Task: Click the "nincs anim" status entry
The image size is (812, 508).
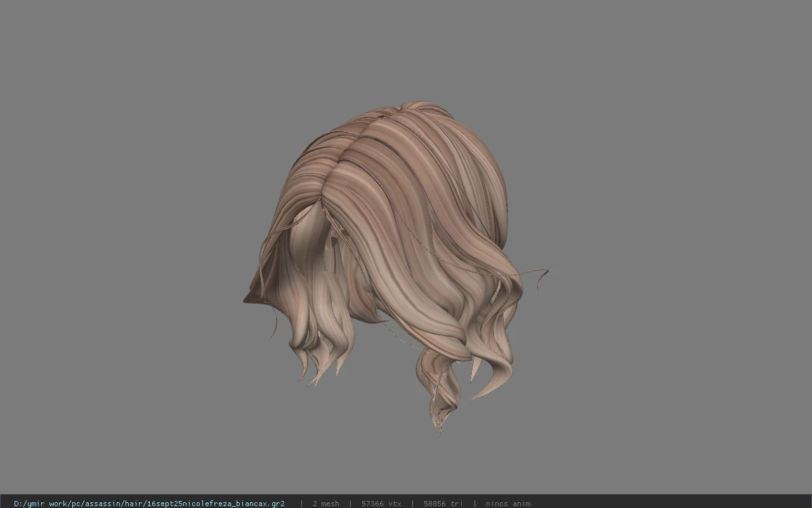Action: [508, 504]
